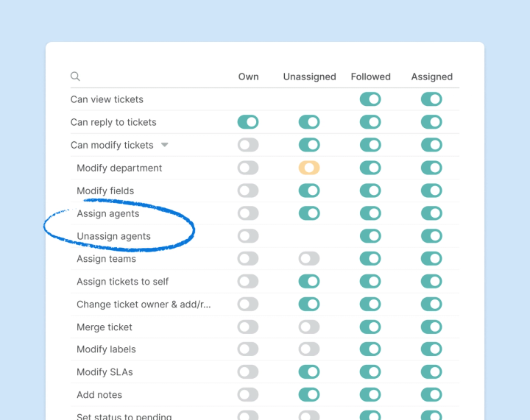Click the Unassigned column header
Screen dimensions: 530x420
(309, 76)
